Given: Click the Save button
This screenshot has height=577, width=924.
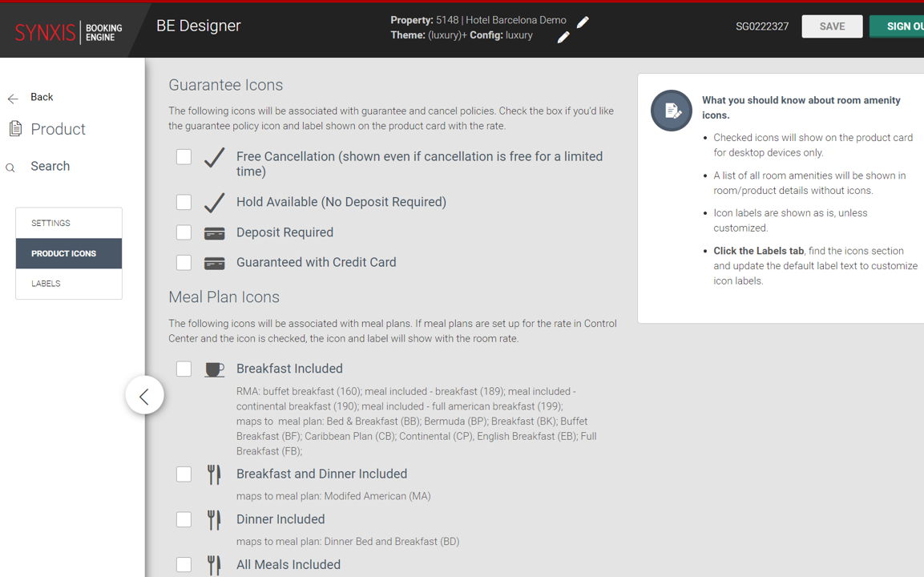Looking at the screenshot, I should click(x=832, y=26).
